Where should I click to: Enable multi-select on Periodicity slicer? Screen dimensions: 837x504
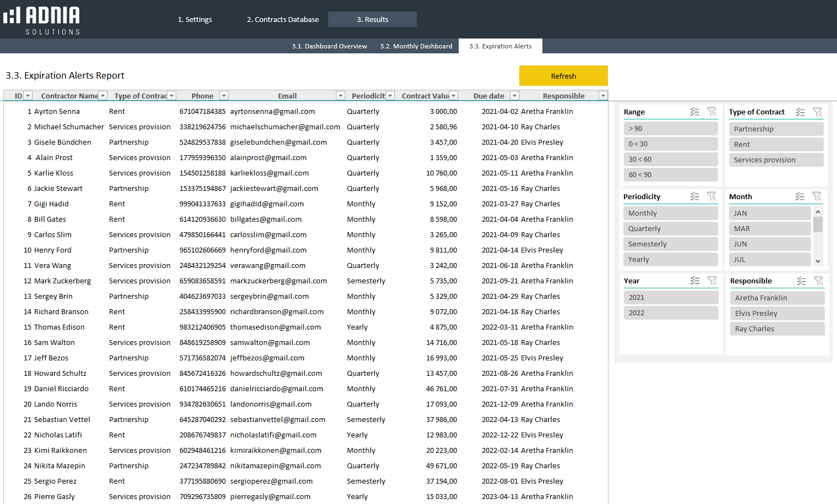695,196
